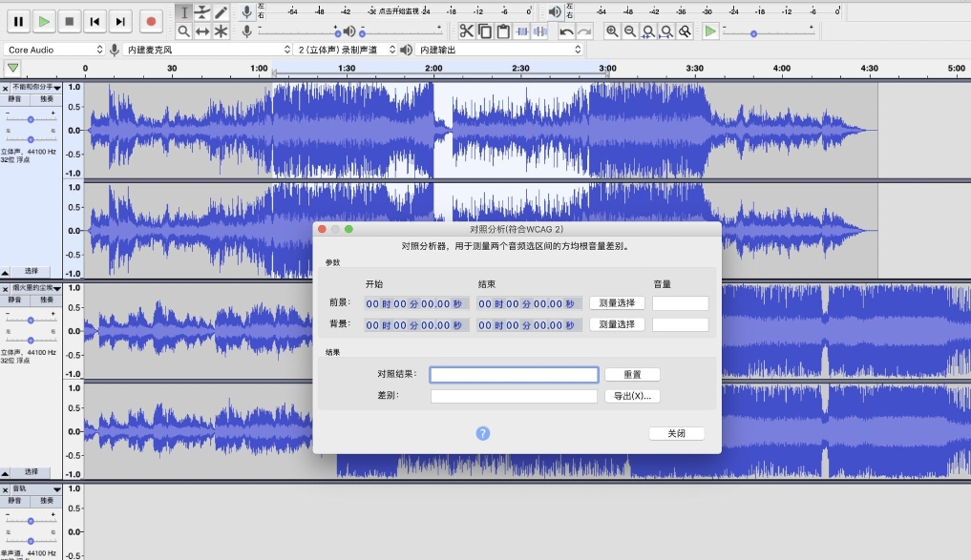Click the 对照结果 result field

(x=514, y=374)
